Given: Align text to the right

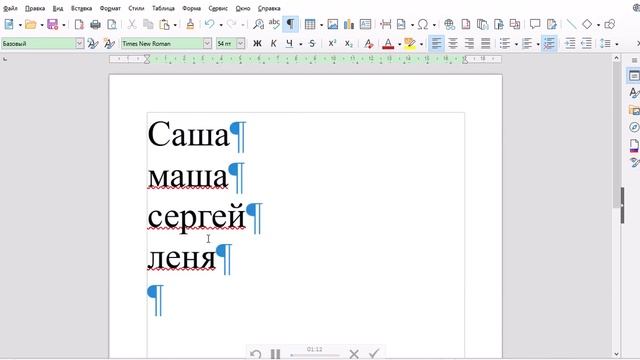Looking at the screenshot, I should click(x=469, y=44).
